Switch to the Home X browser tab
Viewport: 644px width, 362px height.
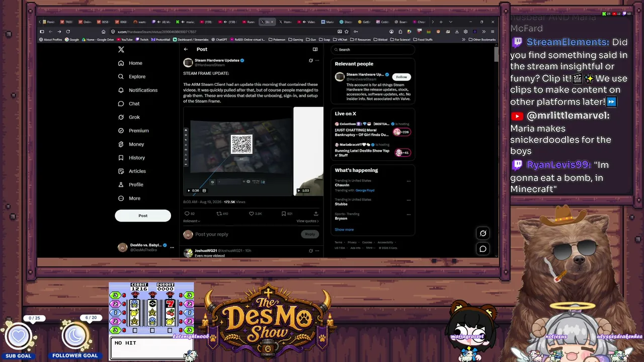285,22
